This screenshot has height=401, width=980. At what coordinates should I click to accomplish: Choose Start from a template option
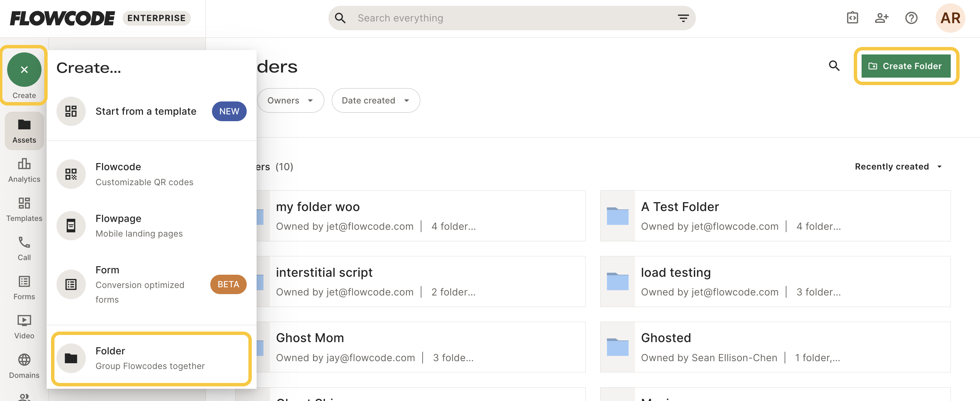151,111
